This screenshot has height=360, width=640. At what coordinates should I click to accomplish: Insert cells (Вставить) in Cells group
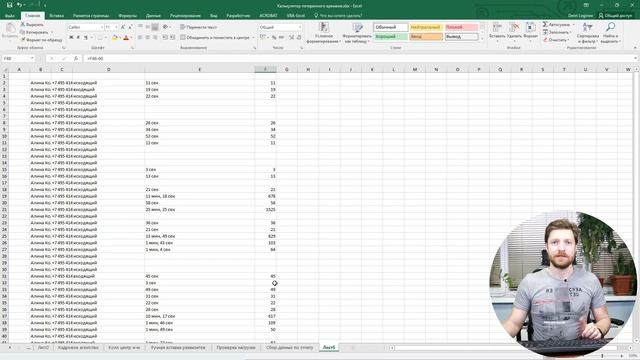pos(497,31)
